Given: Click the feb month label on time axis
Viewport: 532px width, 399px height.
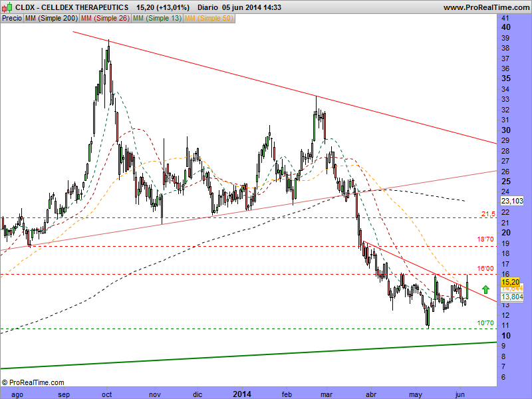Looking at the screenshot, I should click(x=287, y=394).
